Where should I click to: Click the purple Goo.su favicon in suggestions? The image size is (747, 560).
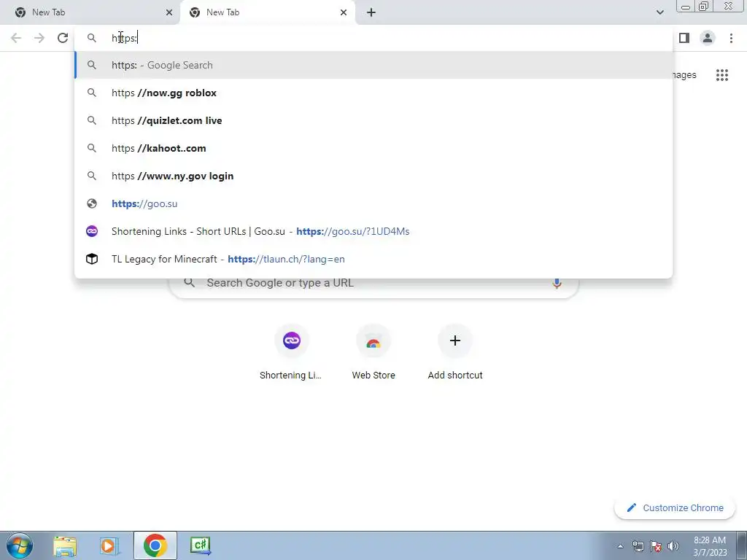[x=92, y=231]
